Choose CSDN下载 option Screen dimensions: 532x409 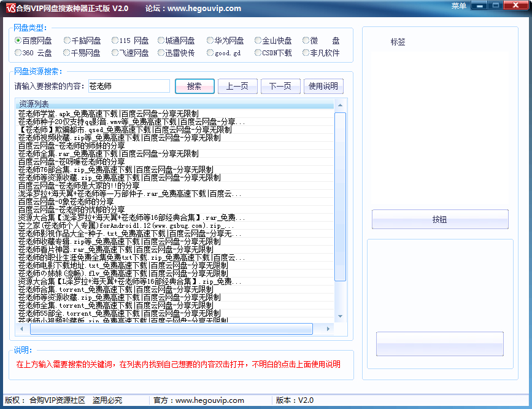[x=273, y=53]
